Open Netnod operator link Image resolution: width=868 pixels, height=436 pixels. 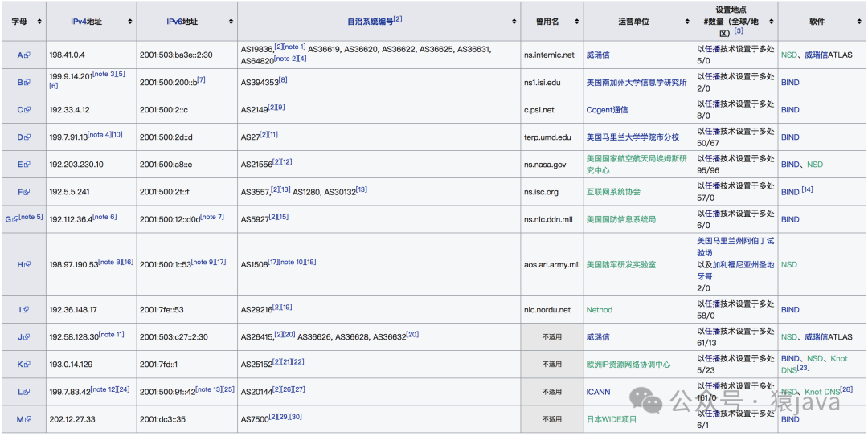click(600, 310)
